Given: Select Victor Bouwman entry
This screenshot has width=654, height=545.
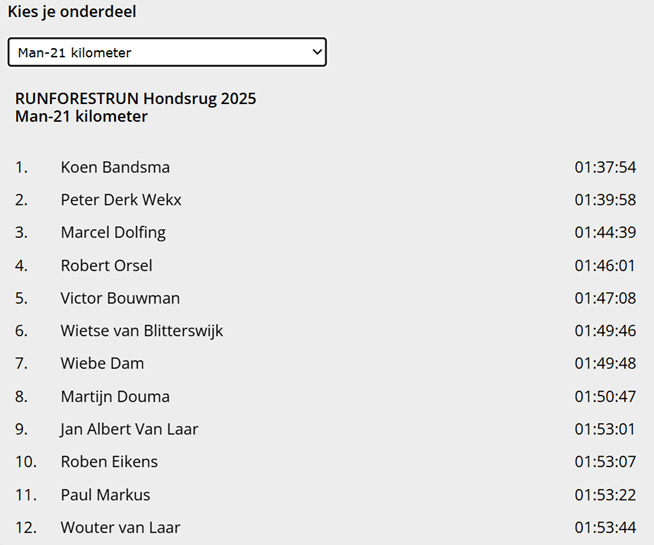Looking at the screenshot, I should coord(120,298).
